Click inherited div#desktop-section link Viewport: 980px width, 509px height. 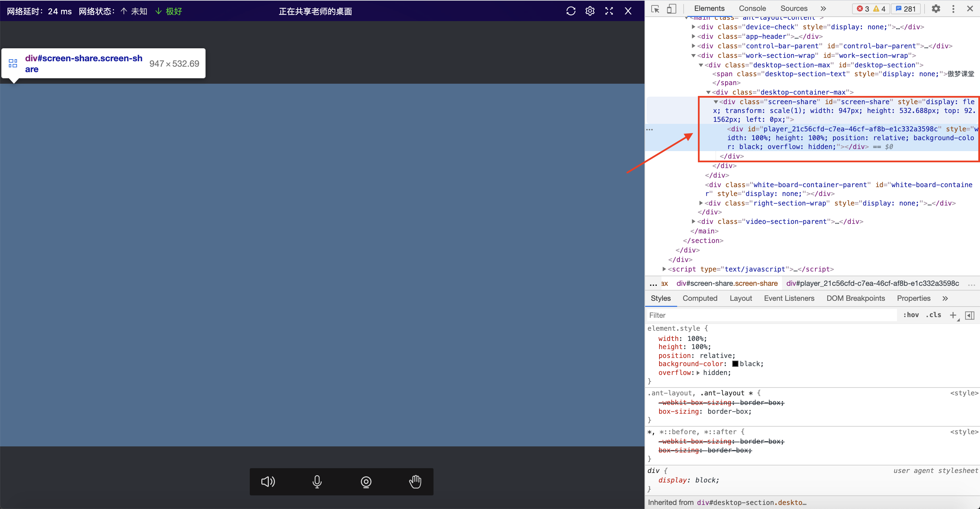tap(751, 502)
